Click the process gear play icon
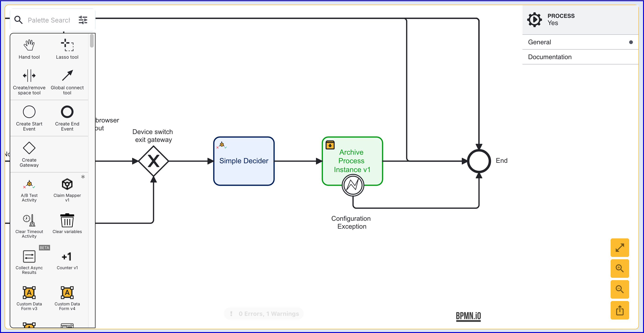 (x=535, y=19)
